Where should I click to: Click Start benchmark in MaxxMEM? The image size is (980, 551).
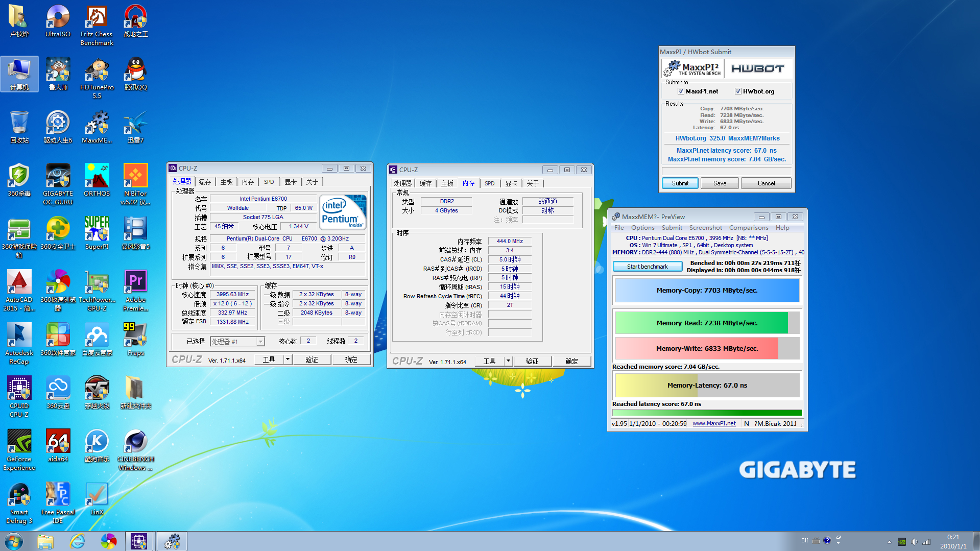[x=647, y=267]
